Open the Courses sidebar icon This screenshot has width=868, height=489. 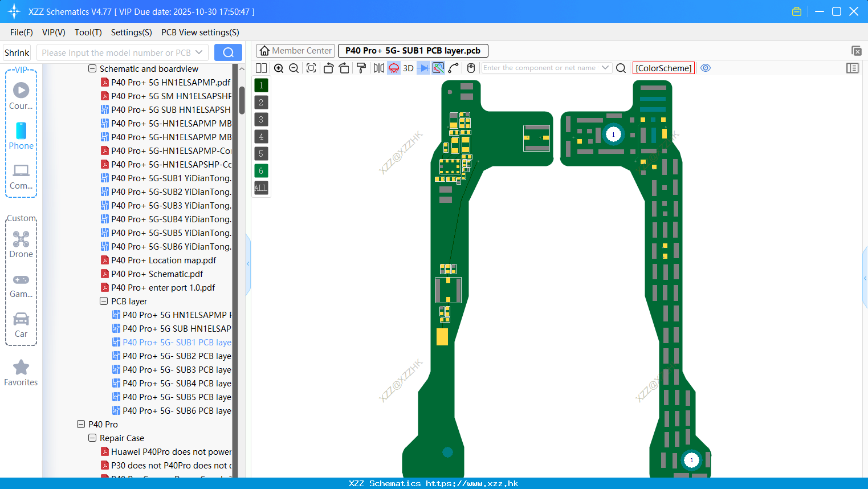click(x=21, y=96)
